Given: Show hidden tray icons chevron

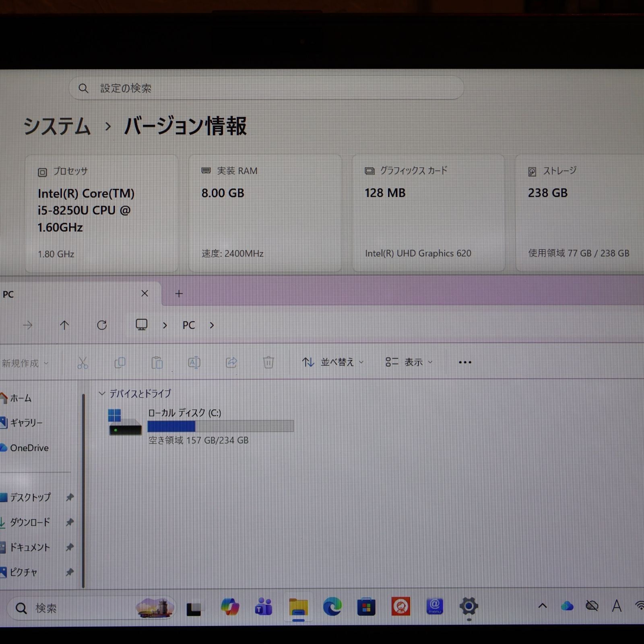Looking at the screenshot, I should pos(543,606).
